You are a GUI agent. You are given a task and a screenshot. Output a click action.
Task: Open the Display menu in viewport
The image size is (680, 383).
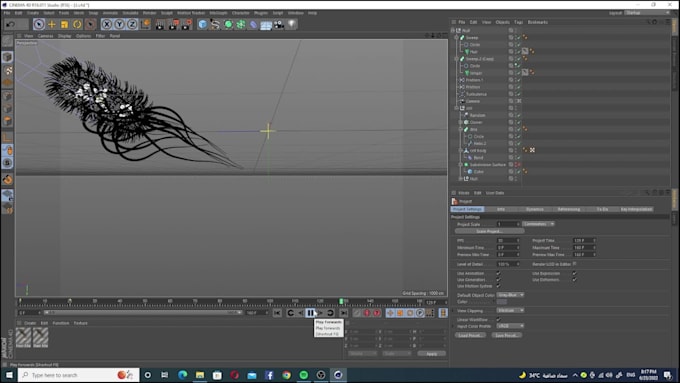[x=64, y=36]
